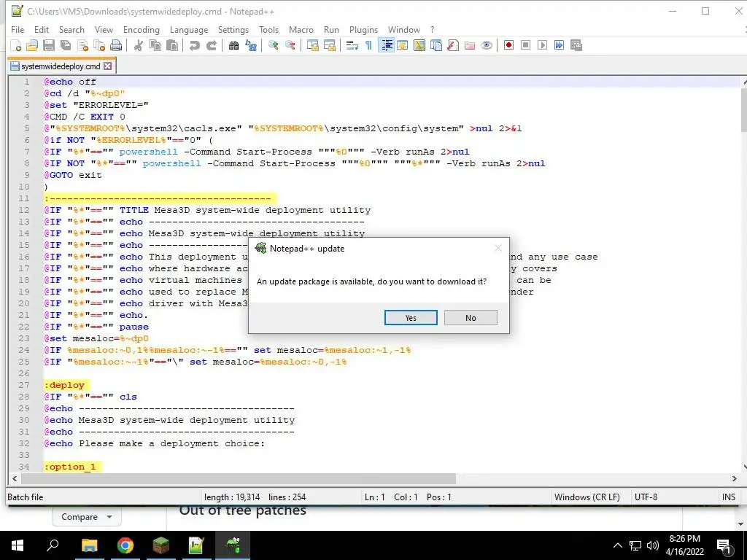This screenshot has width=747, height=560.
Task: Play back the recorded macro
Action: pyautogui.click(x=542, y=45)
